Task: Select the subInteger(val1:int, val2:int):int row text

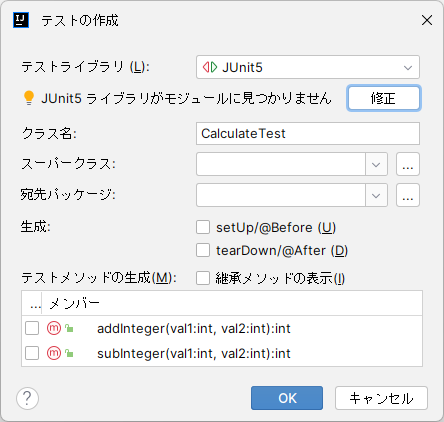Action: [x=194, y=353]
